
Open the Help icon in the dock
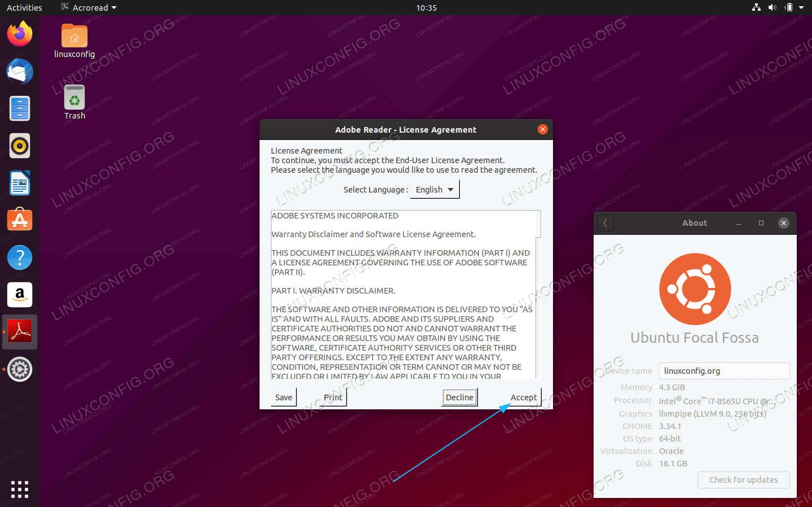tap(20, 257)
